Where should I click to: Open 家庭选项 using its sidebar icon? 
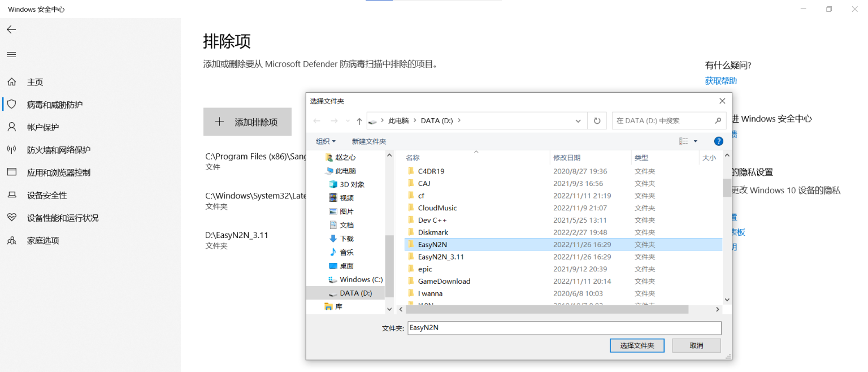pyautogui.click(x=12, y=240)
